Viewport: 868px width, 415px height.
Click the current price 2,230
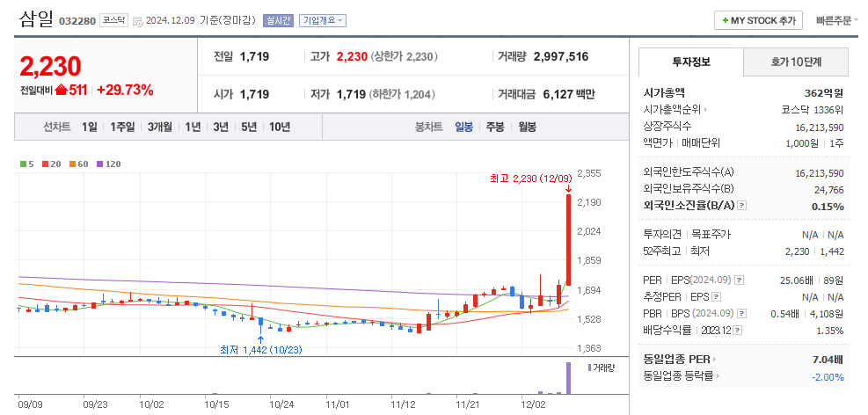click(50, 67)
